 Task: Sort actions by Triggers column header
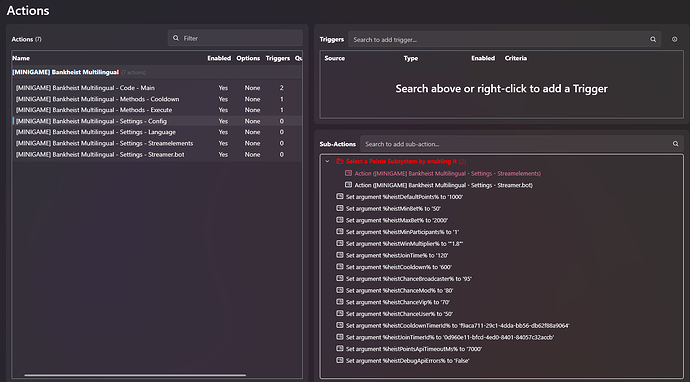pyautogui.click(x=278, y=58)
